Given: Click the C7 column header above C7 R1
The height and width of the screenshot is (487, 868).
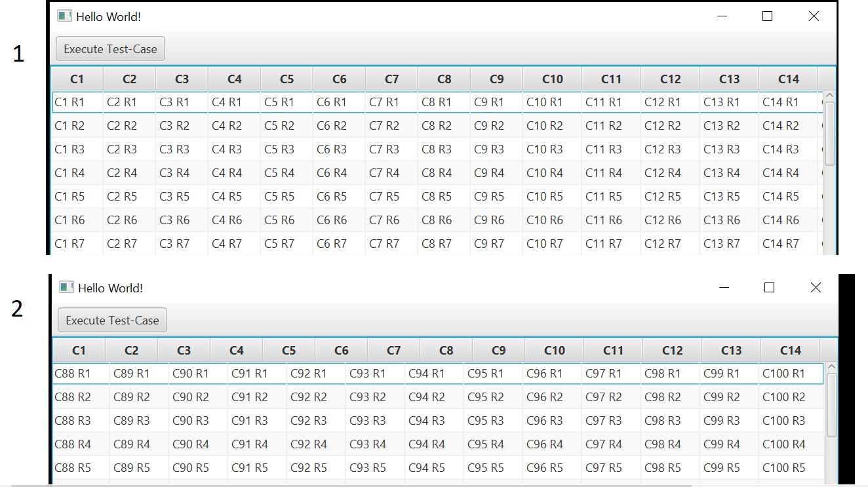Looking at the screenshot, I should pyautogui.click(x=391, y=79).
